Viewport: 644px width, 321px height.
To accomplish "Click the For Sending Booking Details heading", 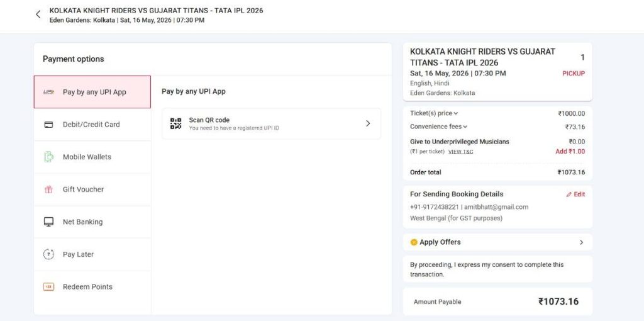I will point(457,194).
